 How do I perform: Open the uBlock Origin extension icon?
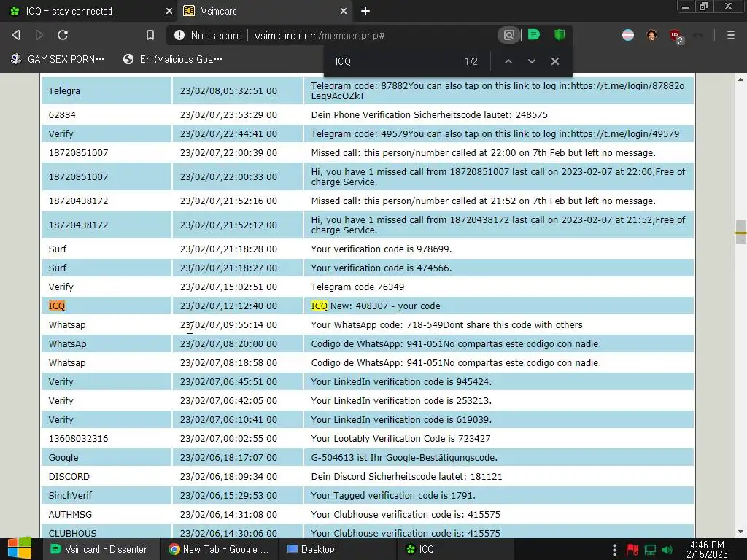[x=676, y=36]
